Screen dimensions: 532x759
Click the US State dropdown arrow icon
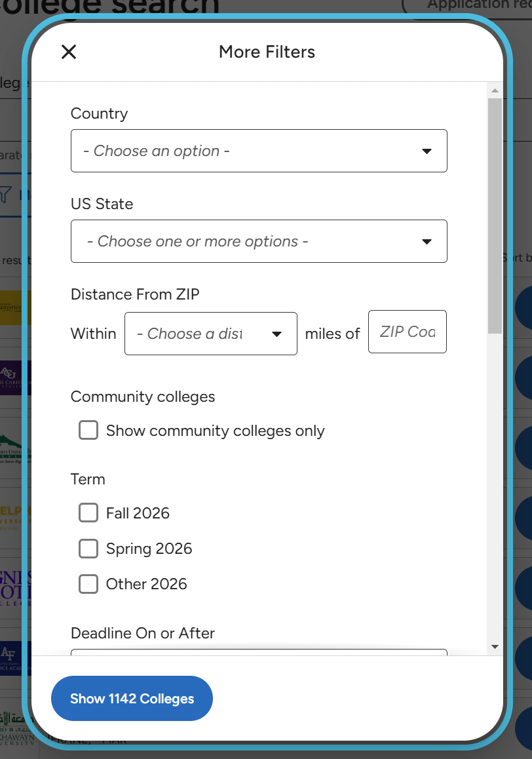point(427,242)
